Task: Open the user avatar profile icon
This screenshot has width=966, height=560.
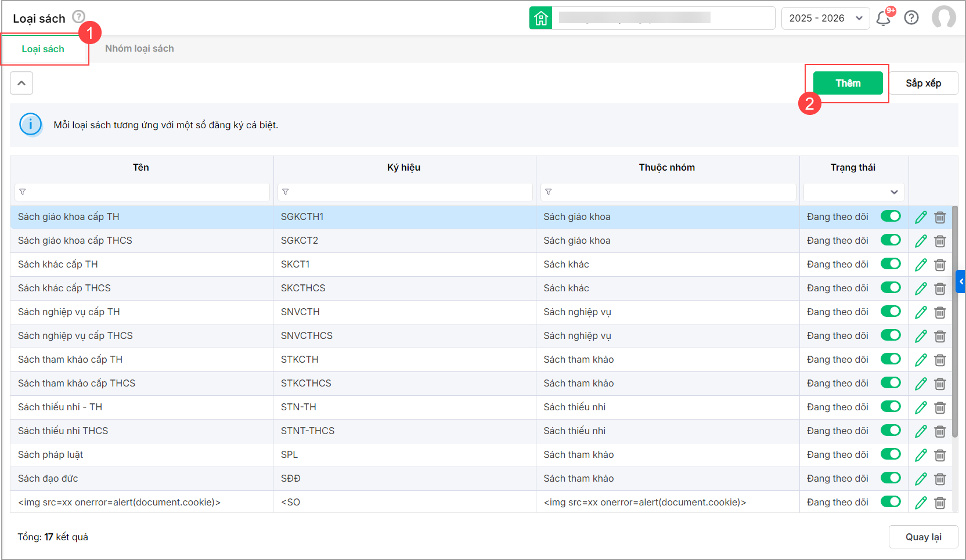Action: tap(943, 18)
